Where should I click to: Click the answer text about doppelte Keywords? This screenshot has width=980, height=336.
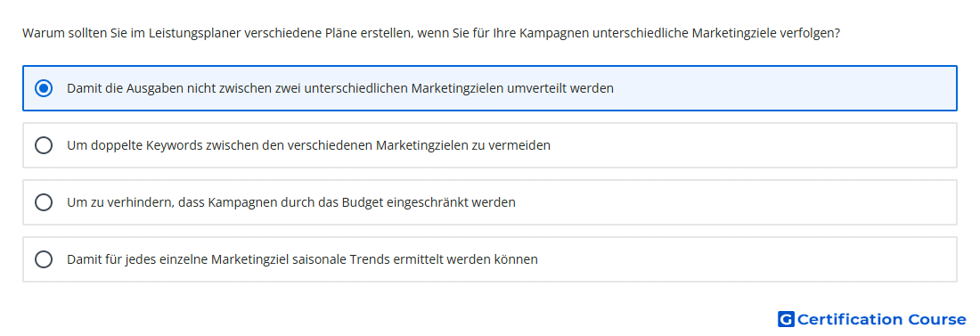pyautogui.click(x=309, y=145)
